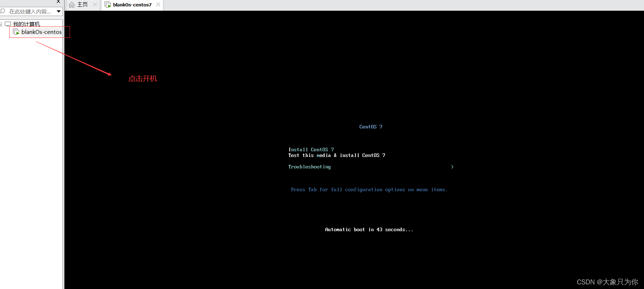The image size is (644, 289).
Task: Open the search filter dropdown arrow
Action: (59, 11)
